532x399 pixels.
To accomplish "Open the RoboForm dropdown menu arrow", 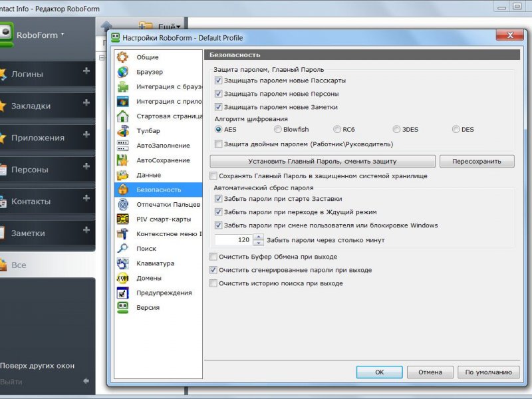I will pos(63,35).
